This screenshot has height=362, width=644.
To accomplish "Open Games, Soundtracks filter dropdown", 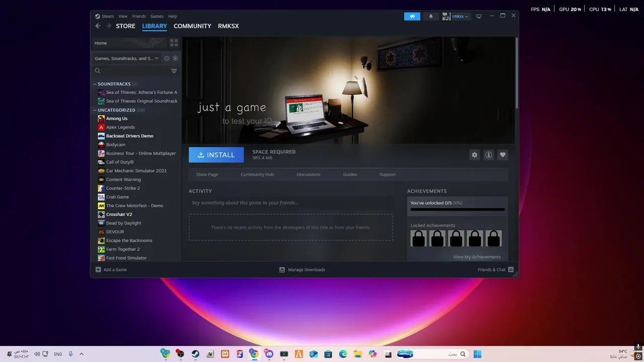I will pyautogui.click(x=127, y=58).
